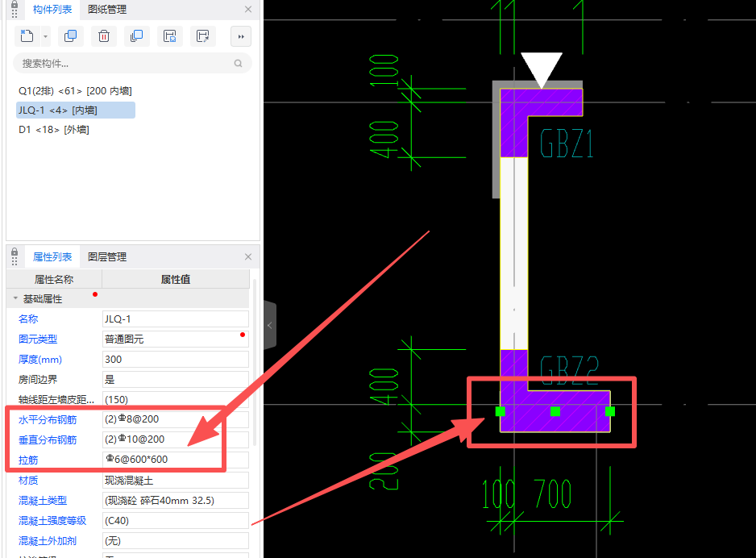Screen dimensions: 756x558
Task: Click the left green grip point
Action: [x=500, y=411]
